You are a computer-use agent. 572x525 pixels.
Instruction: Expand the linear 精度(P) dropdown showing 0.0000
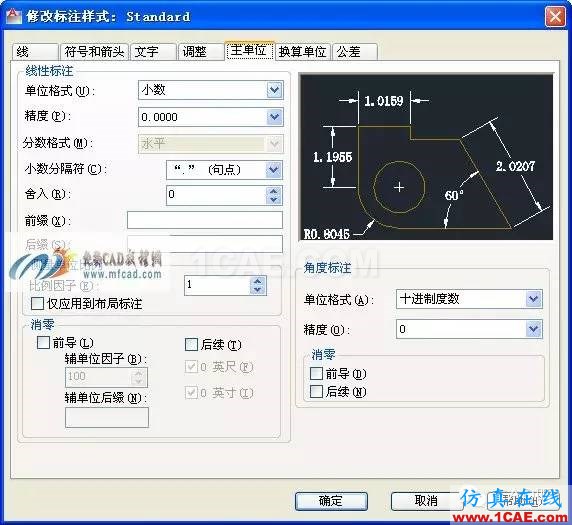[x=210, y=117]
